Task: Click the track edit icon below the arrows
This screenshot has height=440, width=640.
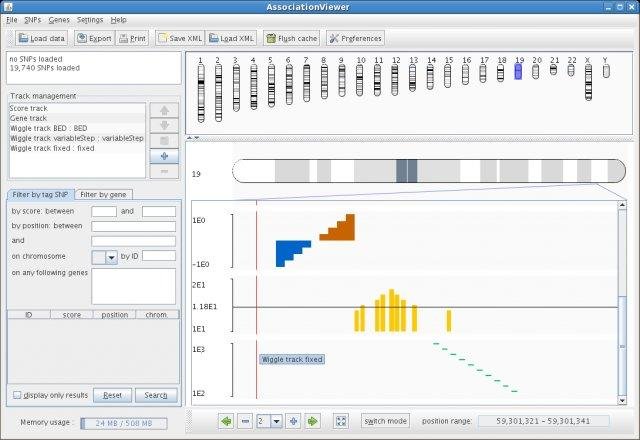Action: point(164,141)
